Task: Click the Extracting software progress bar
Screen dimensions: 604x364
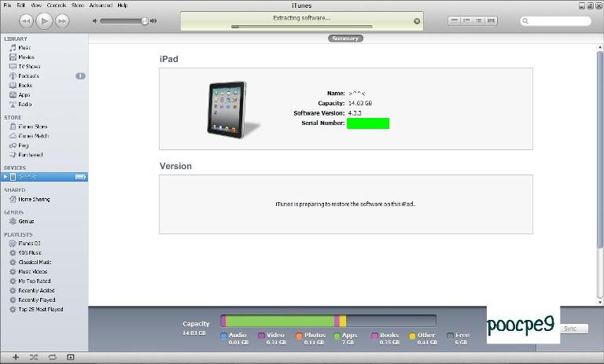Action: tap(302, 27)
